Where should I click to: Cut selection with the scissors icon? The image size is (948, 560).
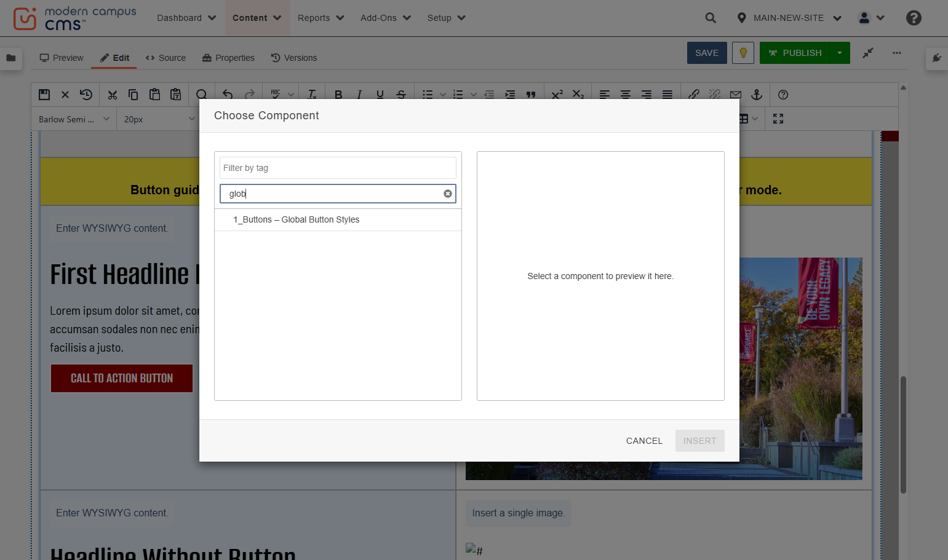tap(112, 95)
